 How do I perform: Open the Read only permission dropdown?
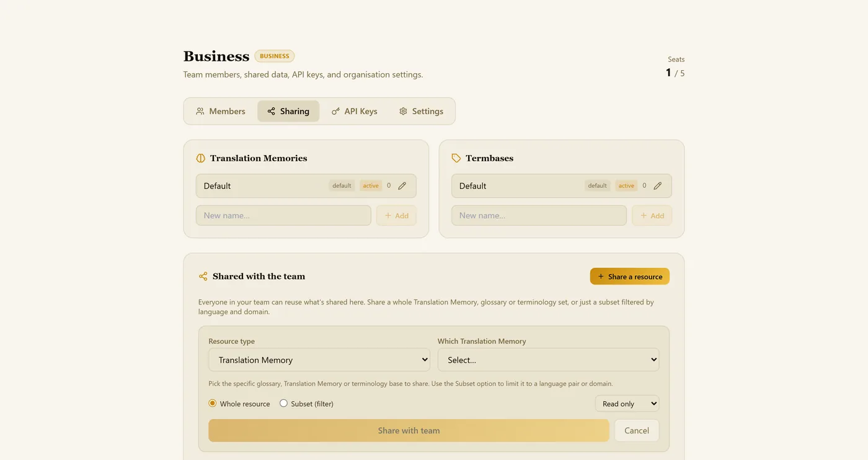coord(627,404)
